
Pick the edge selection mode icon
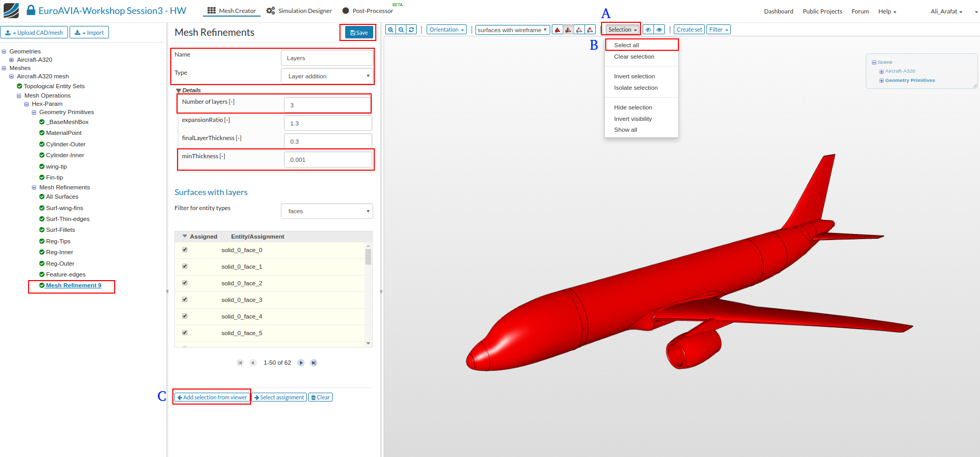(x=579, y=30)
